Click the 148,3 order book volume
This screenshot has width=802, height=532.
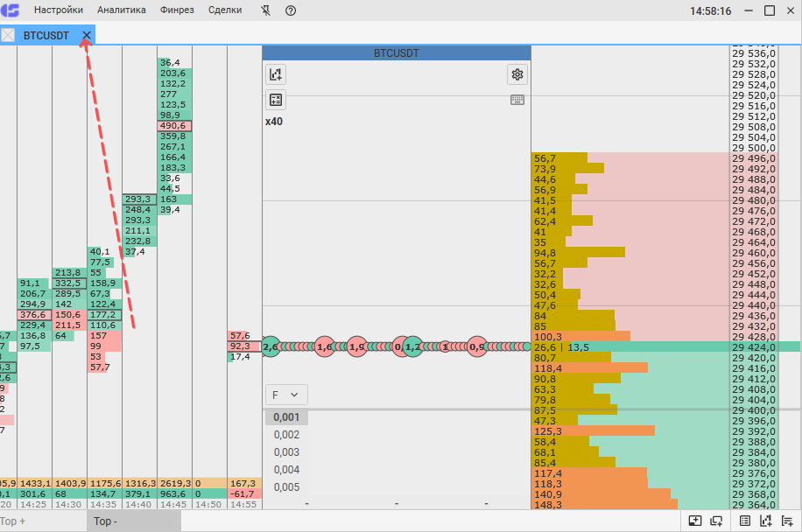[548, 505]
